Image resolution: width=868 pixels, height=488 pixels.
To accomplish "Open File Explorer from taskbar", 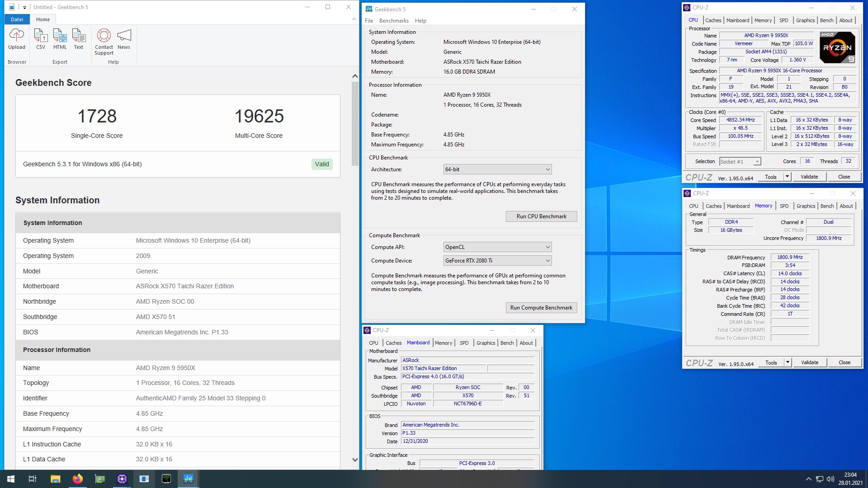I will click(55, 479).
